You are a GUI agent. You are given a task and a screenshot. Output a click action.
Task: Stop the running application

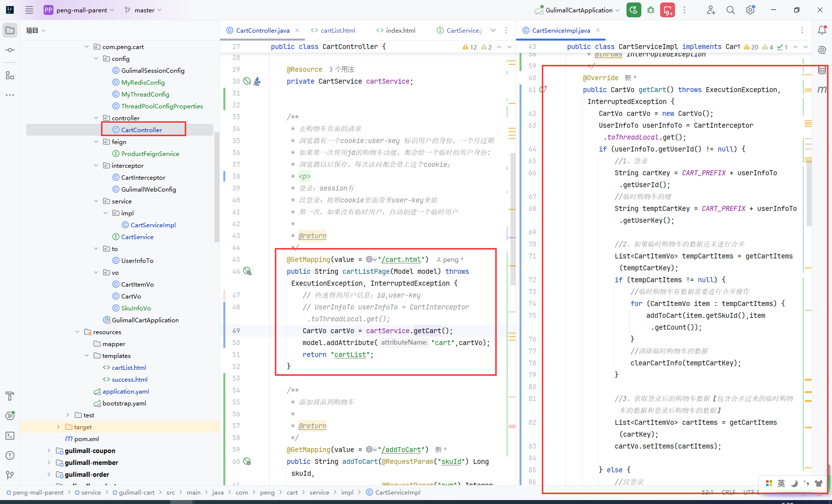click(668, 10)
